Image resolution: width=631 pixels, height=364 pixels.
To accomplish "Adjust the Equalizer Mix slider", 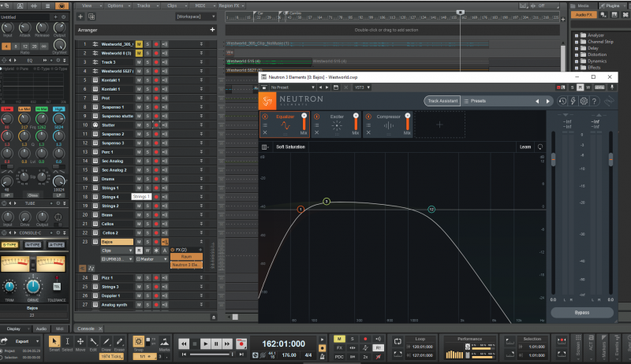I will tap(304, 122).
